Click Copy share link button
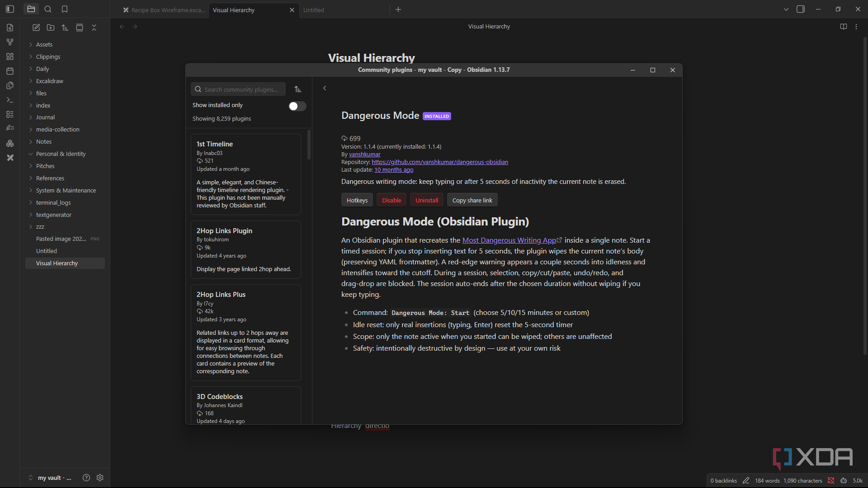 472,200
